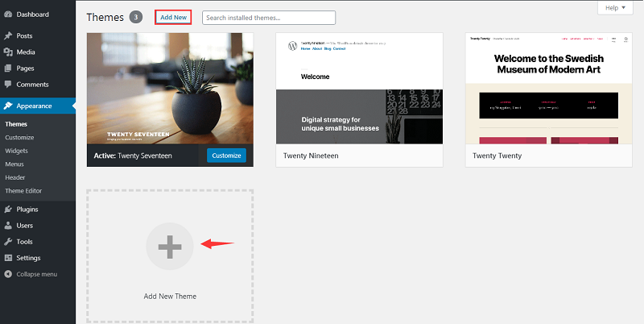Click the Add New Theme label

coord(170,296)
